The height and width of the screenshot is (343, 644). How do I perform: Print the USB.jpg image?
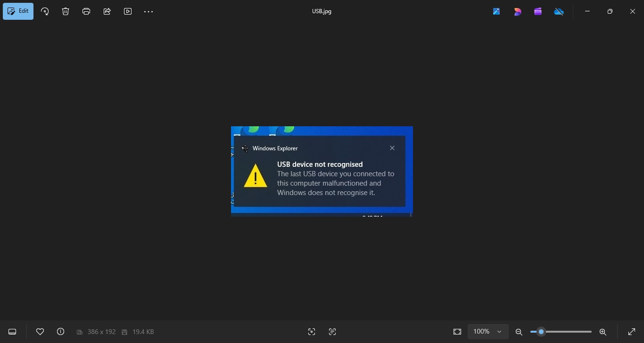(x=86, y=11)
